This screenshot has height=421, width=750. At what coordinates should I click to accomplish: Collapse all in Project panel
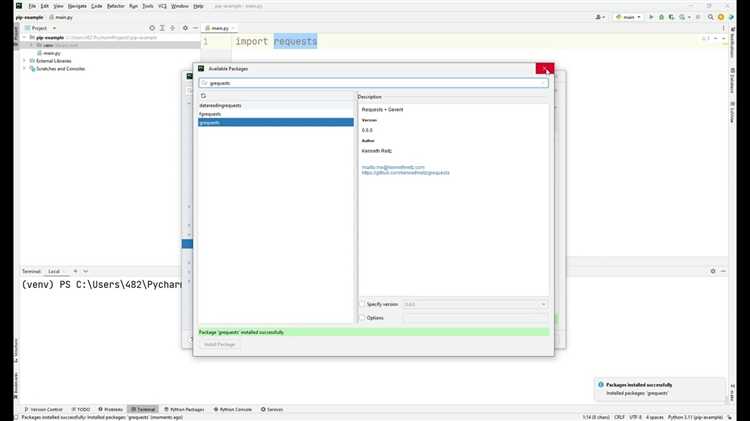tap(173, 28)
